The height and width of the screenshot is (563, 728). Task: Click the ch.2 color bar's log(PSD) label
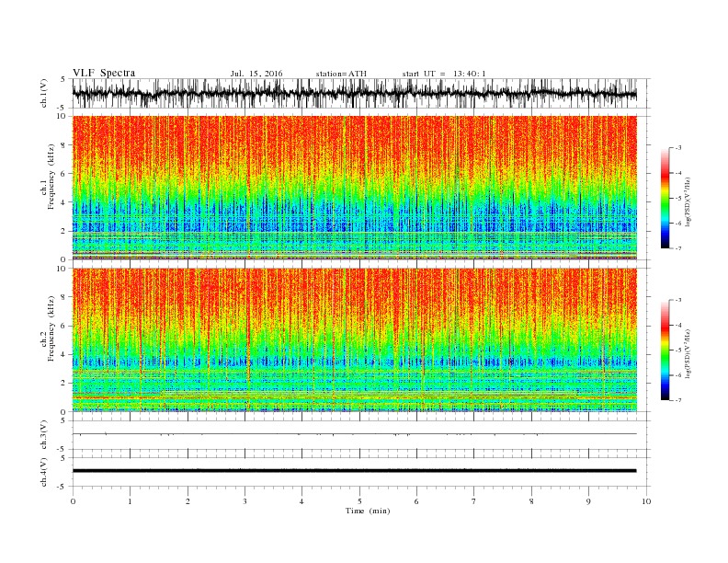point(688,352)
